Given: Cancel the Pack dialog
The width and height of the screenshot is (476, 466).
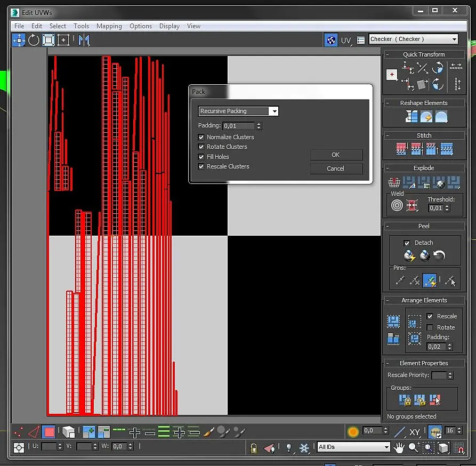Looking at the screenshot, I should coord(336,168).
